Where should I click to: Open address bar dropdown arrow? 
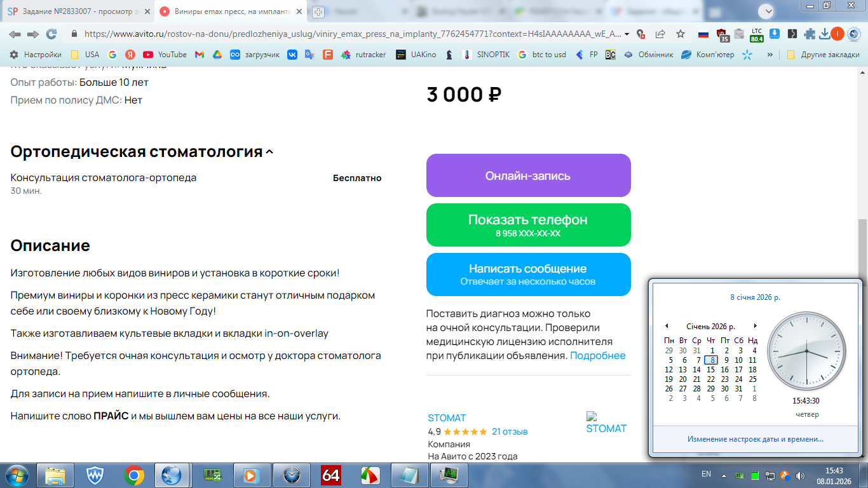coord(627,34)
